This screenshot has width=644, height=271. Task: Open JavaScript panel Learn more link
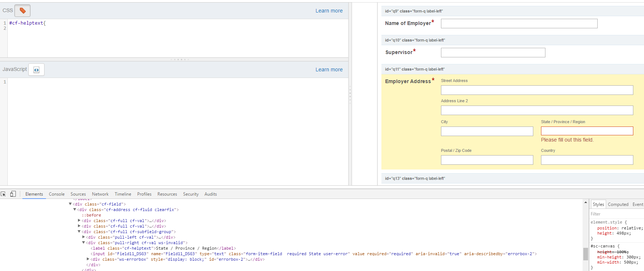(x=329, y=69)
